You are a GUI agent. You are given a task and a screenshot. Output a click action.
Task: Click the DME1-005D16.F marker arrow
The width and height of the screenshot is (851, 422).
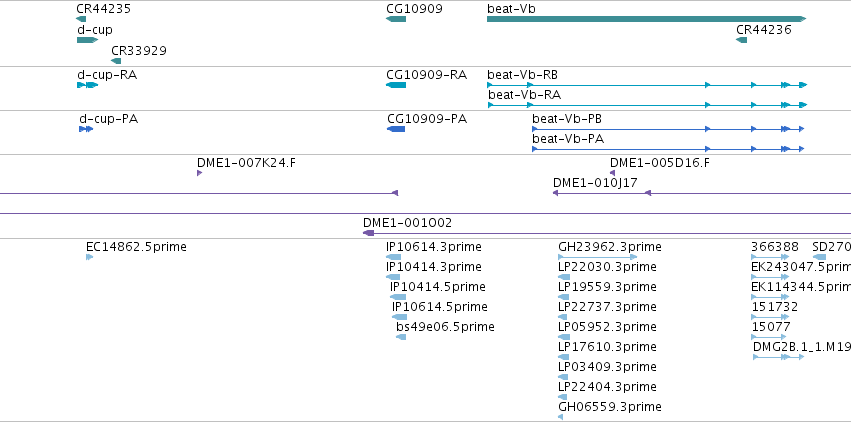click(612, 173)
